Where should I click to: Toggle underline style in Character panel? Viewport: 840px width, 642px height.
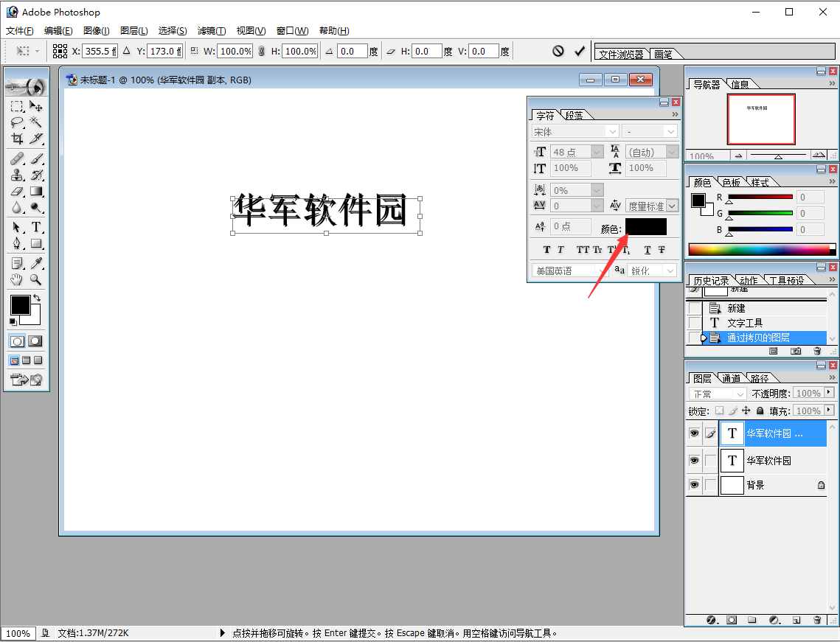point(647,249)
